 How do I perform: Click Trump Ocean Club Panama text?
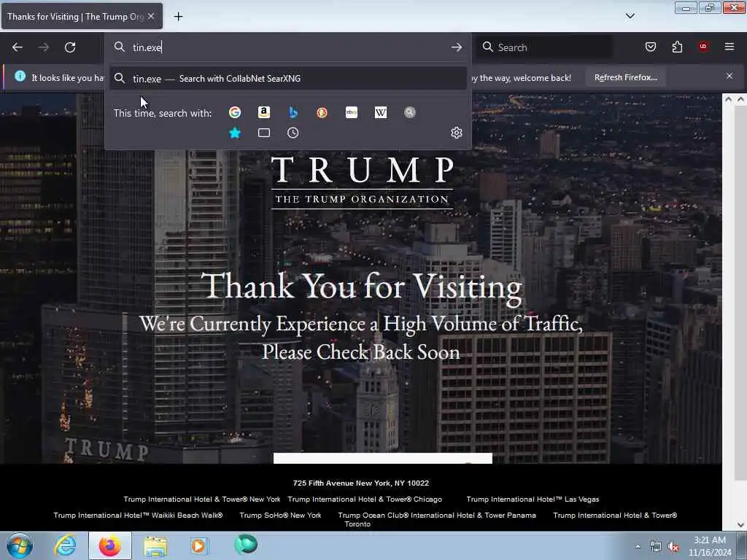437,516
